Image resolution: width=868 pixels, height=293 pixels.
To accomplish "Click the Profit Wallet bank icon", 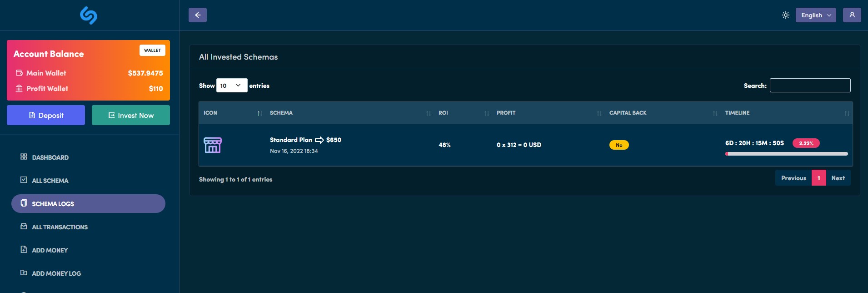I will tap(19, 88).
